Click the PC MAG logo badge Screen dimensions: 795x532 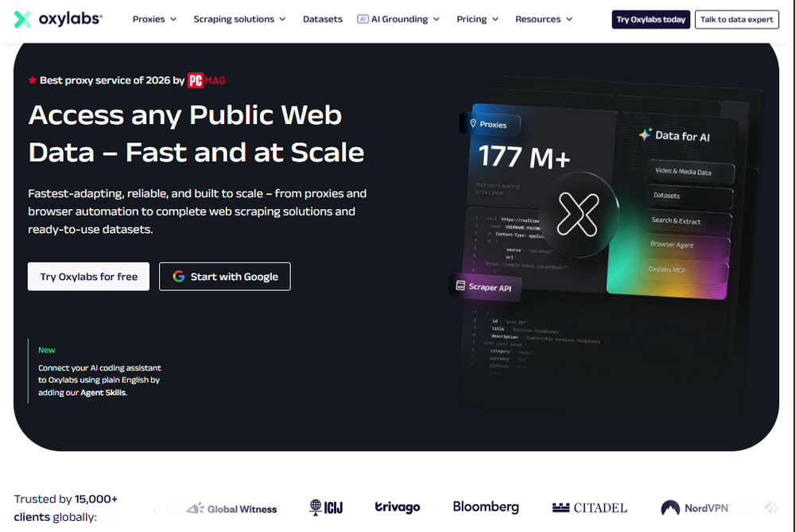[207, 80]
